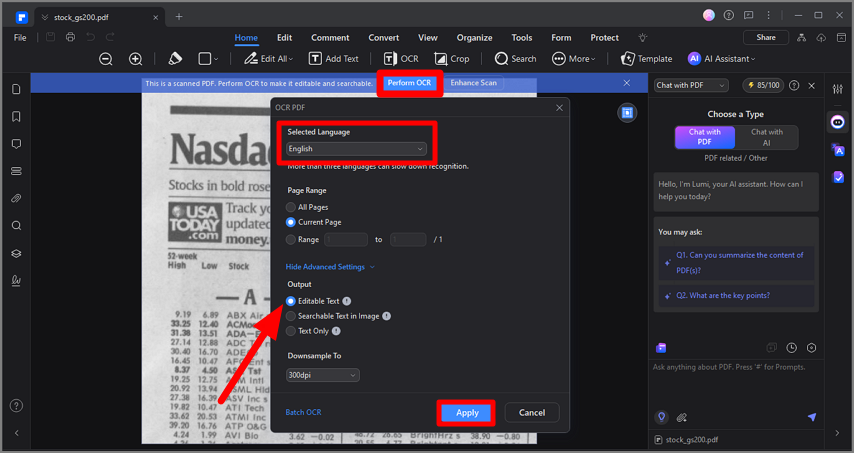Screen dimensions: 854x453
Task: Open the Edit All tool
Action: tap(268, 59)
